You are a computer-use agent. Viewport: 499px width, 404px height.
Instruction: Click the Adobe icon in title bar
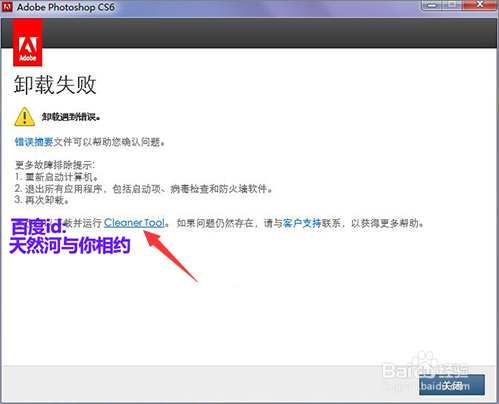(7, 7)
